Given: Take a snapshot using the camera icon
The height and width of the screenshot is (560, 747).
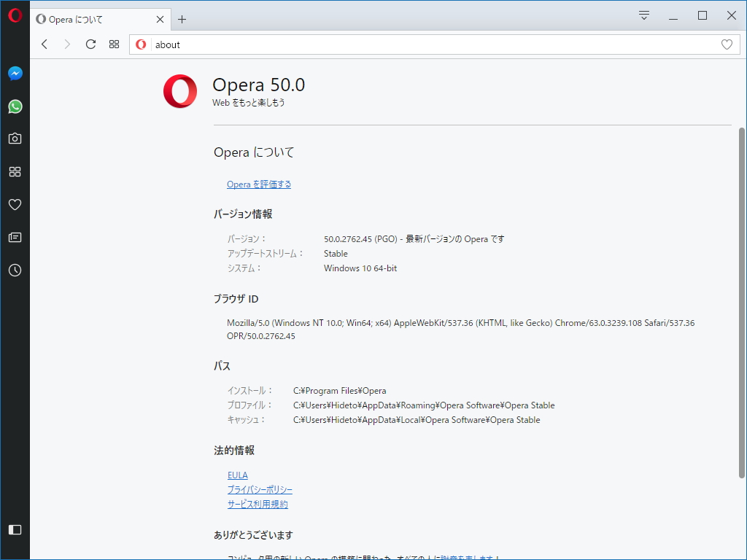Looking at the screenshot, I should tap(15, 138).
